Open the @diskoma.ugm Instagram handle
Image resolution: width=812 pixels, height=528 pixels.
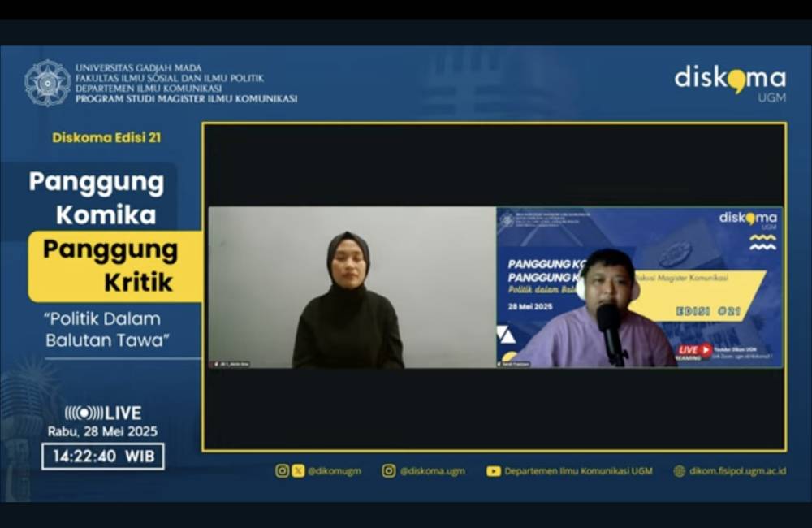coord(433,471)
